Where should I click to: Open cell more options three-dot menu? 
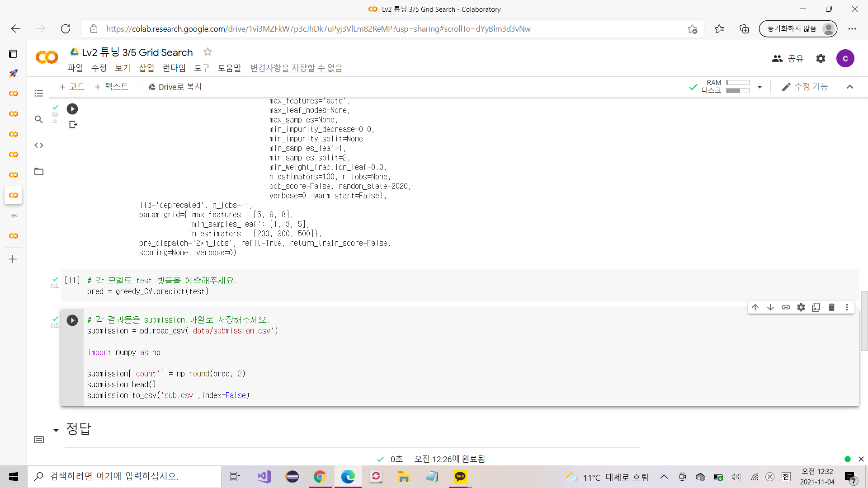tap(847, 307)
